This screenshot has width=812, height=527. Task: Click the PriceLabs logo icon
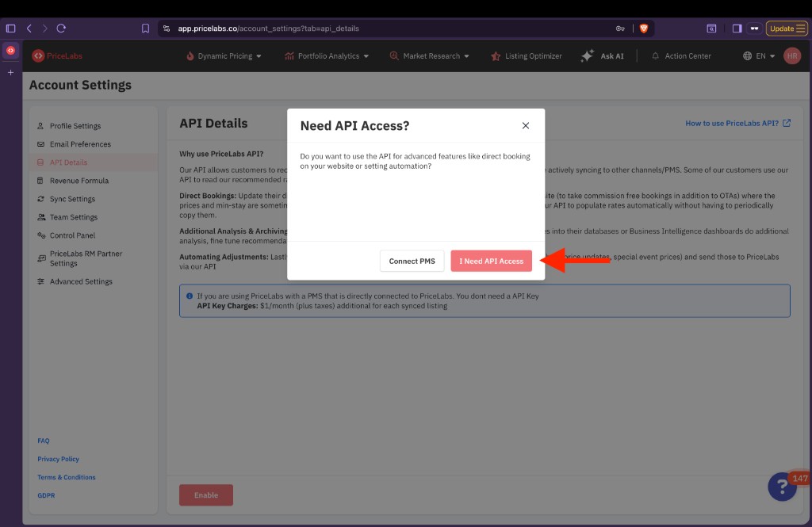(38, 56)
